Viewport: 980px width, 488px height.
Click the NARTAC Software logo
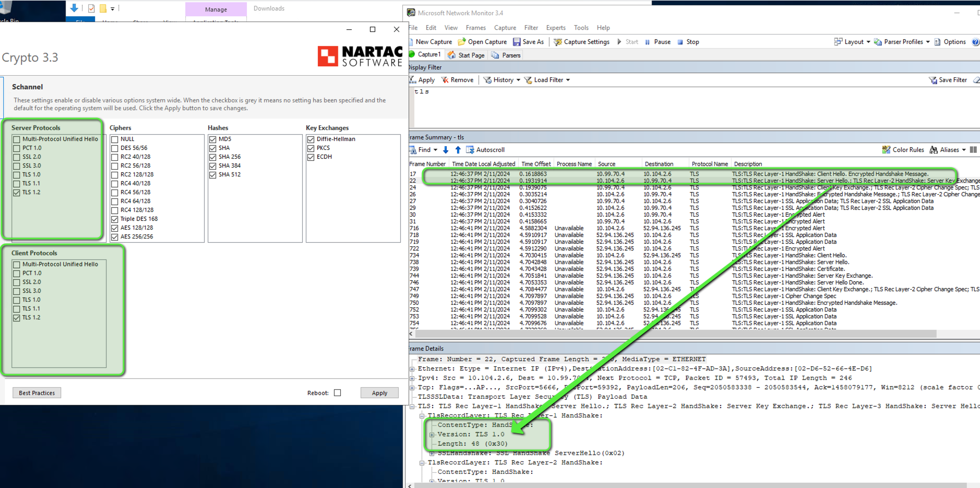pos(360,56)
